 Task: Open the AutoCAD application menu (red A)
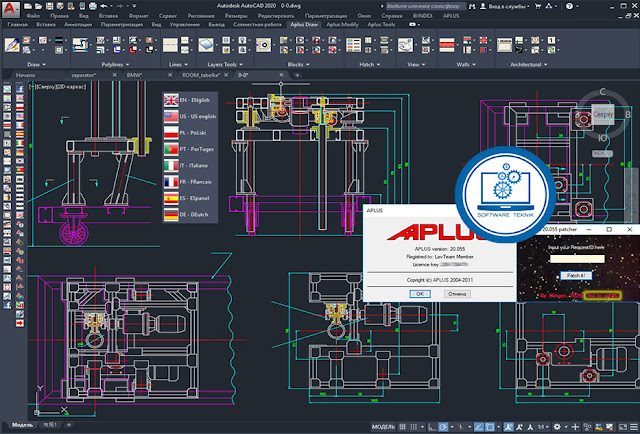click(10, 9)
